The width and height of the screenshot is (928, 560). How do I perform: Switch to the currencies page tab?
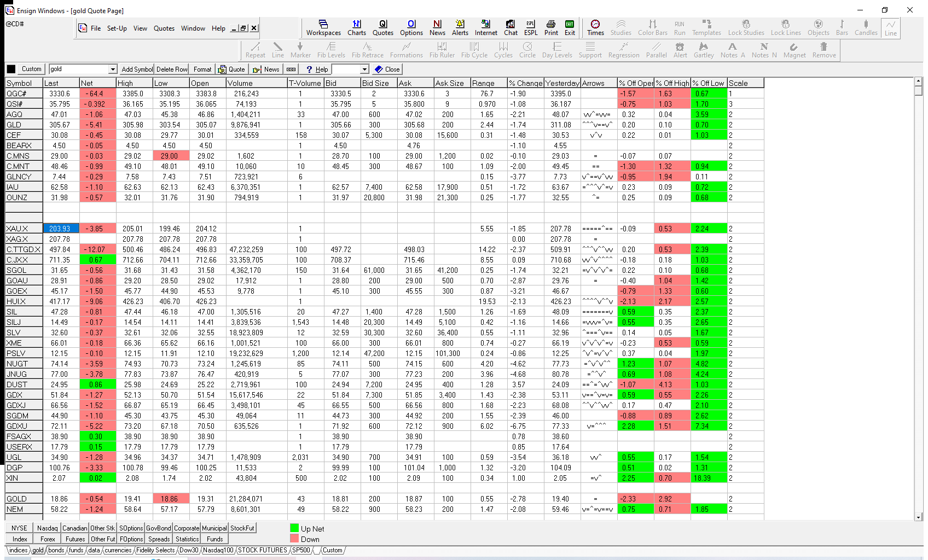click(118, 550)
